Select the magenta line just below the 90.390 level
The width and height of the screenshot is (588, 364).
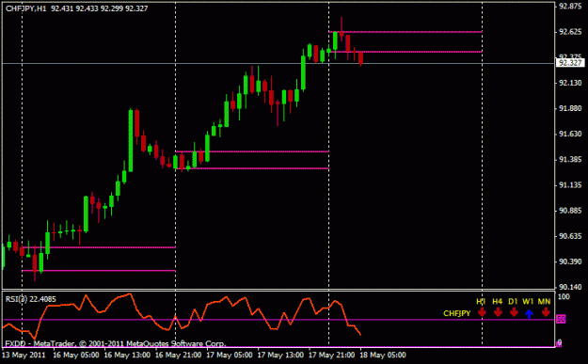pyautogui.click(x=99, y=270)
